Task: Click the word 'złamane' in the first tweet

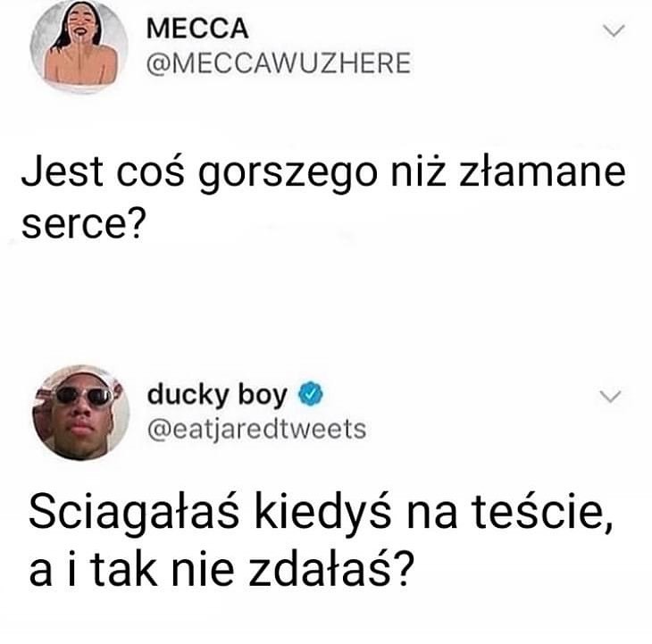Action: pyautogui.click(x=542, y=171)
